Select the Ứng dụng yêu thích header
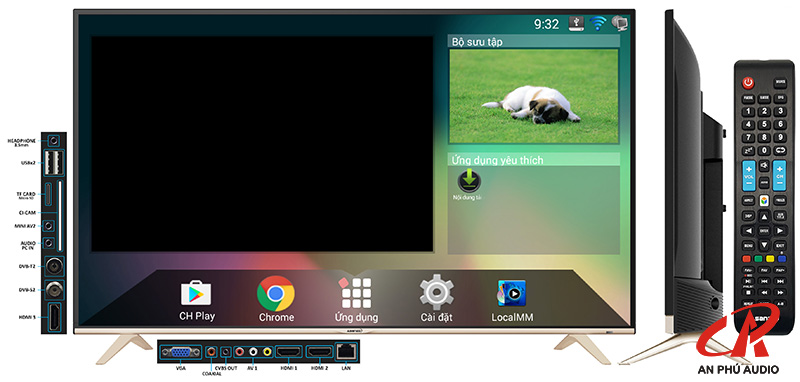800x382 pixels. 534,160
